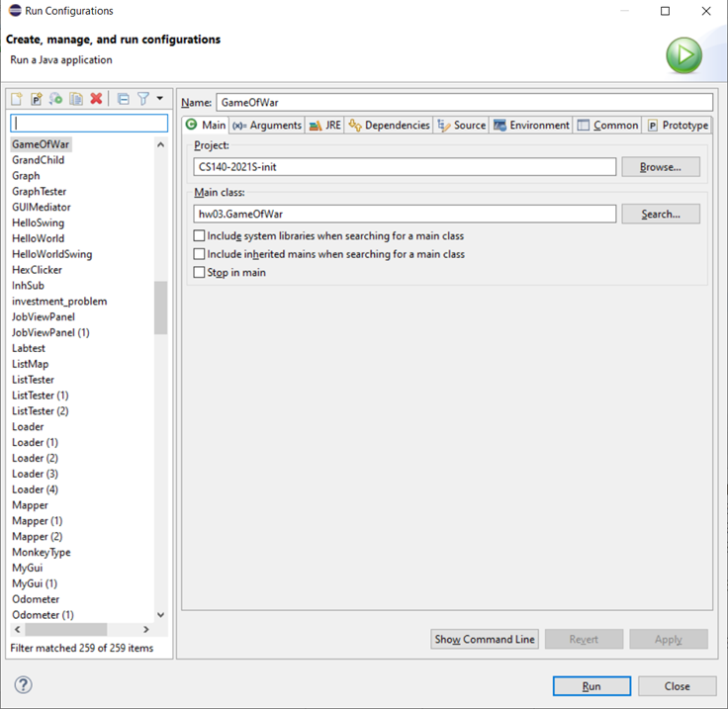The image size is (728, 709).
Task: Click the Export launch configuration icon
Action: tap(56, 99)
